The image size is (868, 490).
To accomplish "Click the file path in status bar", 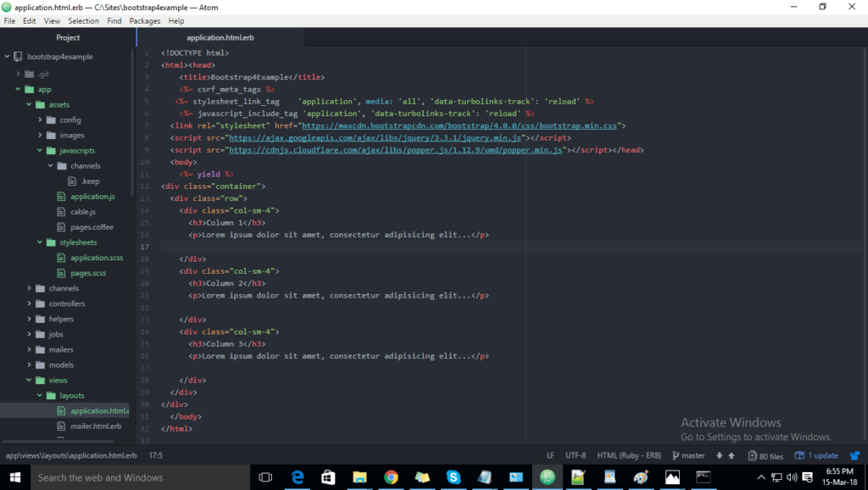I will pyautogui.click(x=71, y=456).
